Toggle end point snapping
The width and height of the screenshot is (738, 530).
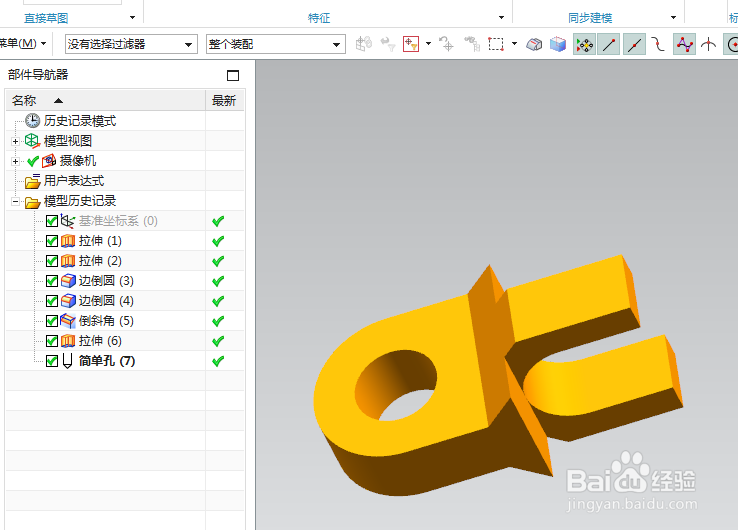tap(609, 45)
